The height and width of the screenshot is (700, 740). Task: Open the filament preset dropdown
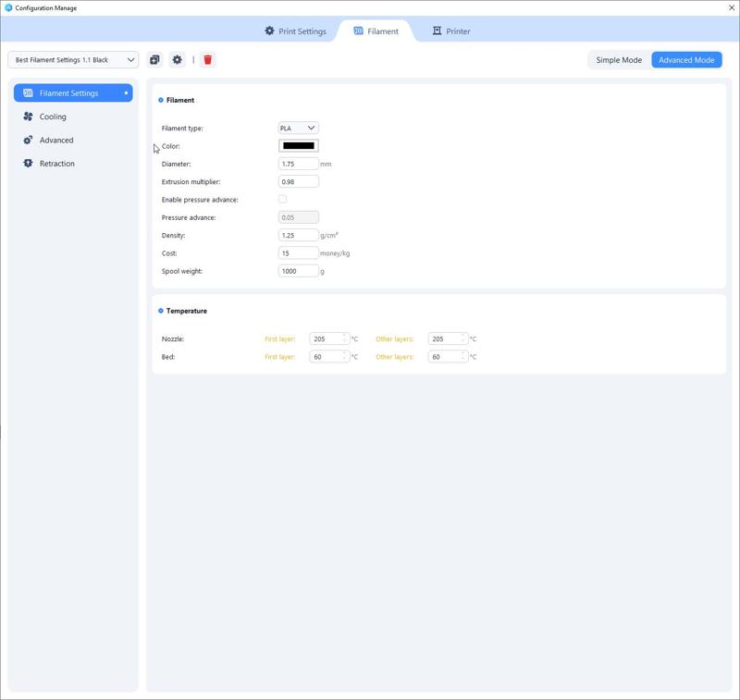[73, 60]
